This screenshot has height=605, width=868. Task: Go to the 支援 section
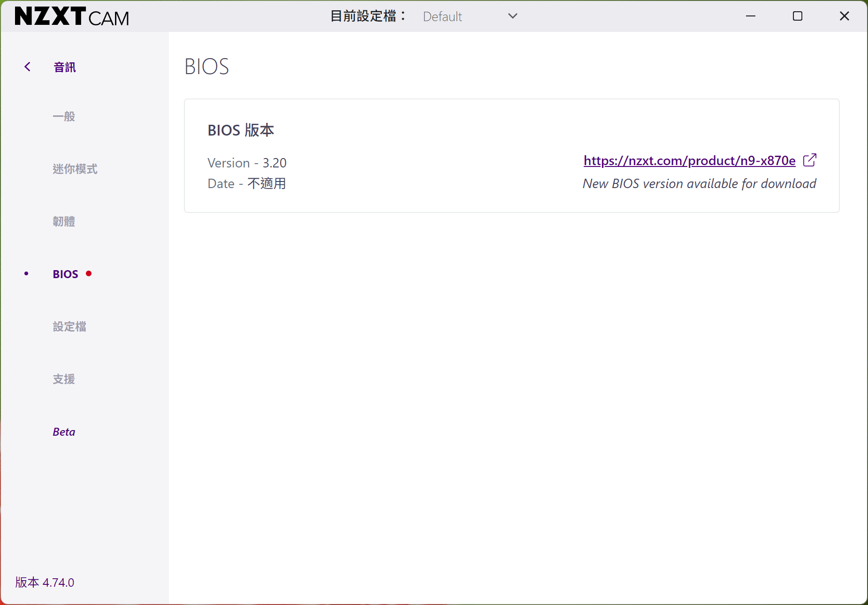click(64, 379)
